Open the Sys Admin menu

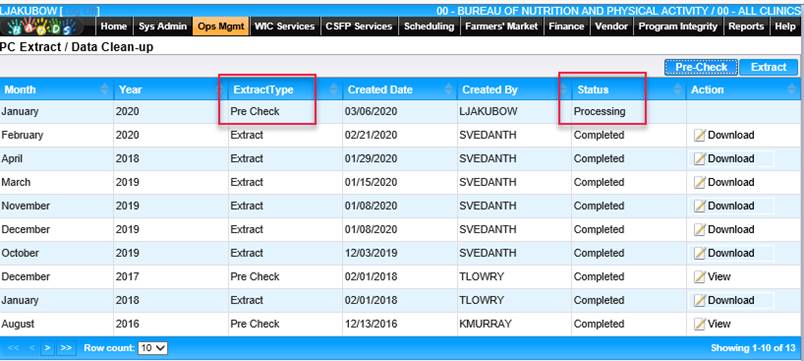point(163,27)
